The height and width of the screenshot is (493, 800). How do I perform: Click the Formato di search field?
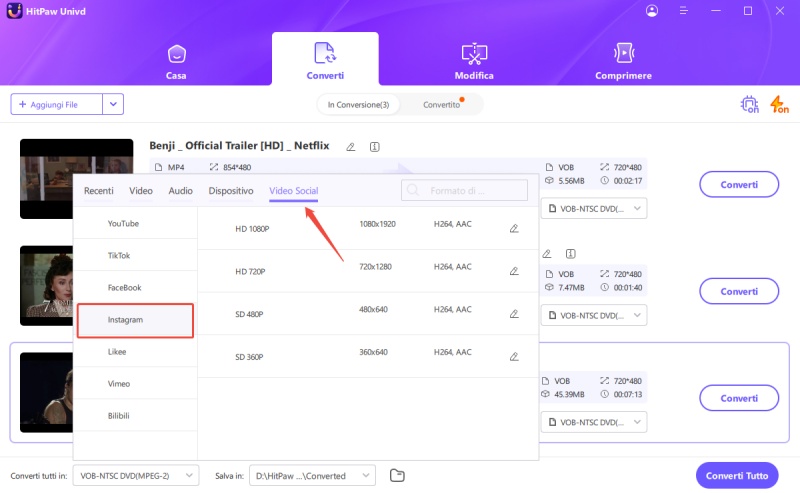click(x=465, y=190)
